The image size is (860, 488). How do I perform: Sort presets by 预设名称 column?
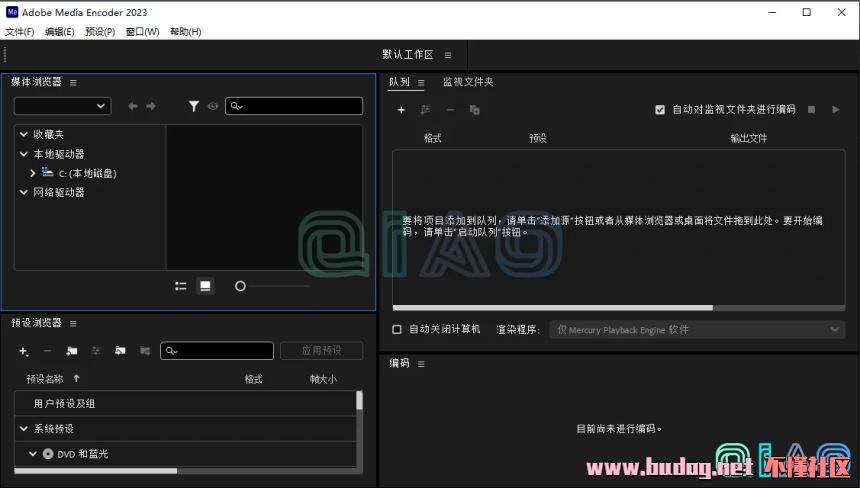click(x=45, y=379)
